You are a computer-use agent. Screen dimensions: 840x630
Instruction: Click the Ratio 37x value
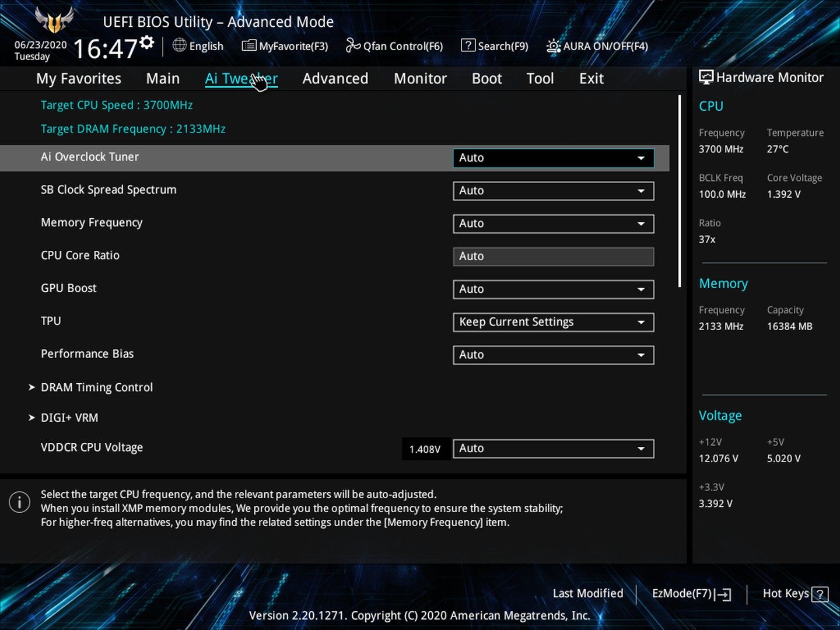[707, 239]
